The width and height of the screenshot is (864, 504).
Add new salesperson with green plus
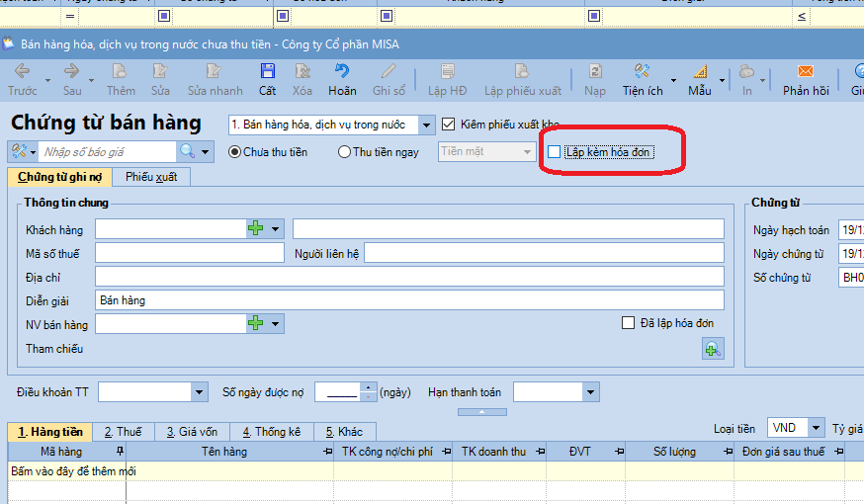(256, 323)
